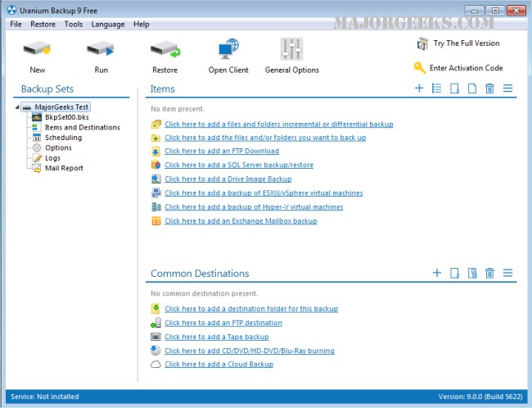Click the page icon after the list icon in Items header
This screenshot has height=408, width=532.
[x=454, y=88]
